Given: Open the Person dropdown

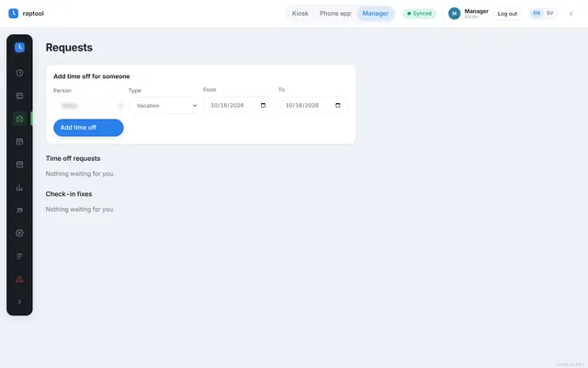Looking at the screenshot, I should [x=88, y=106].
